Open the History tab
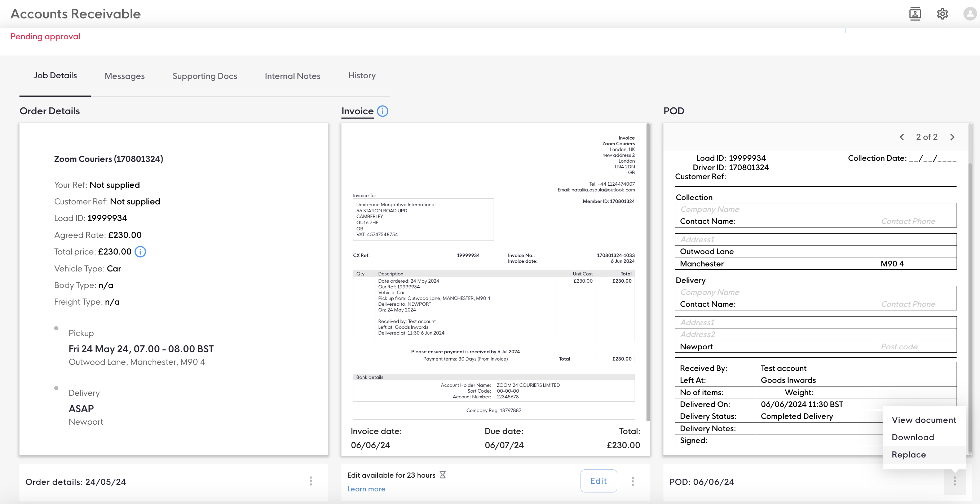Image resolution: width=980 pixels, height=504 pixels. [x=361, y=75]
